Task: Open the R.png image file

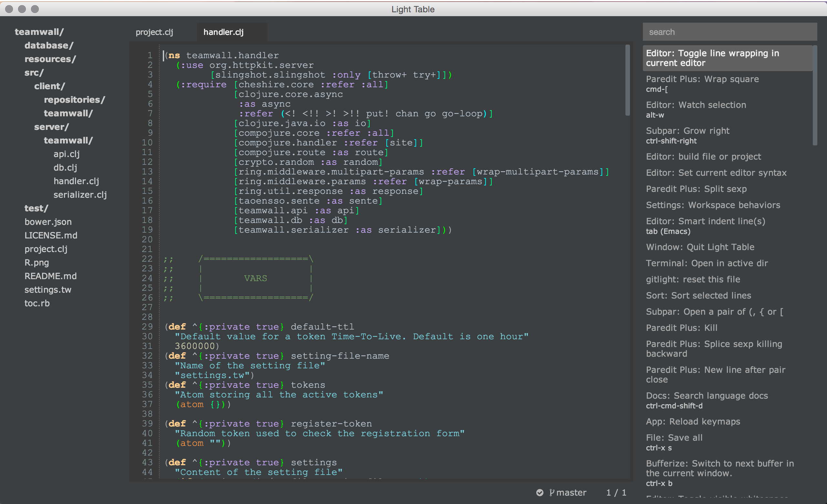Action: [x=37, y=262]
